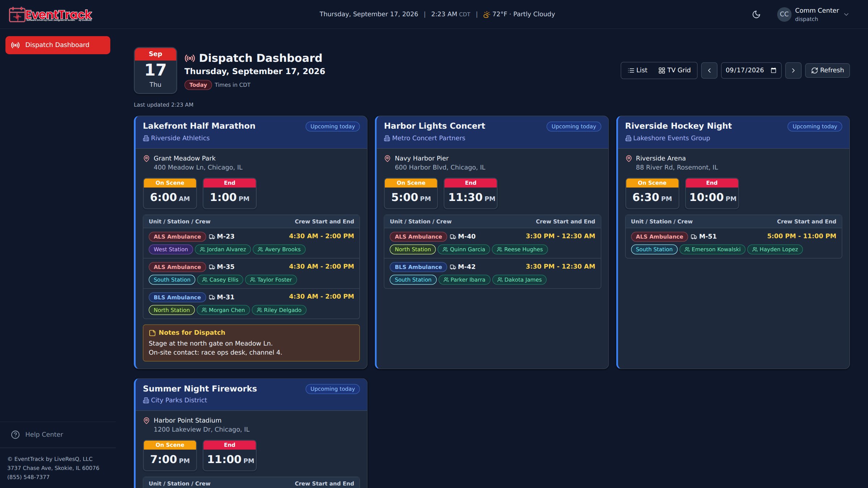Click the CC user avatar
The width and height of the screenshot is (868, 488).
pyautogui.click(x=784, y=14)
